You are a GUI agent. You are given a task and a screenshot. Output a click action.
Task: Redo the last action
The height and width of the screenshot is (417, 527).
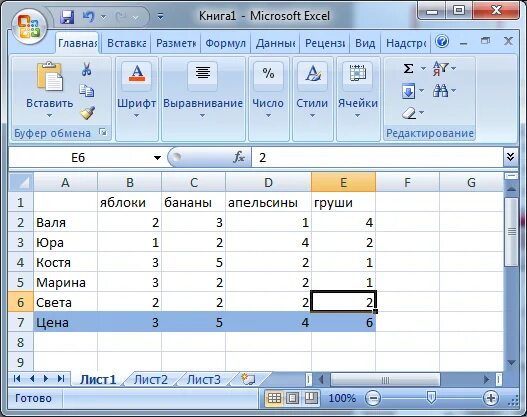pyautogui.click(x=121, y=16)
